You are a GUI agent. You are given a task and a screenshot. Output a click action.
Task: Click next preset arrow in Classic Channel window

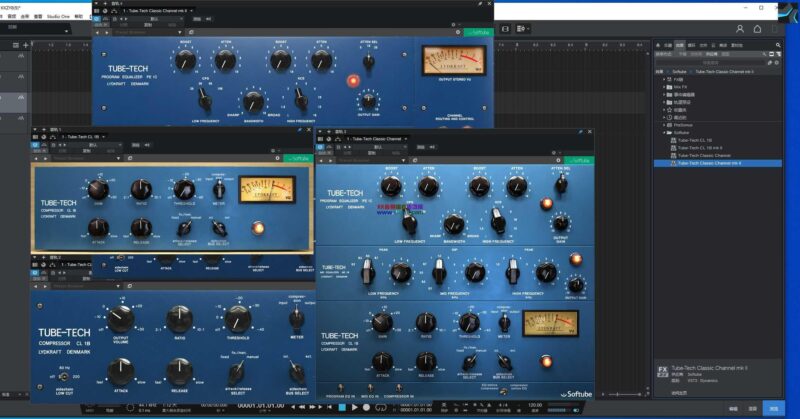point(330,160)
